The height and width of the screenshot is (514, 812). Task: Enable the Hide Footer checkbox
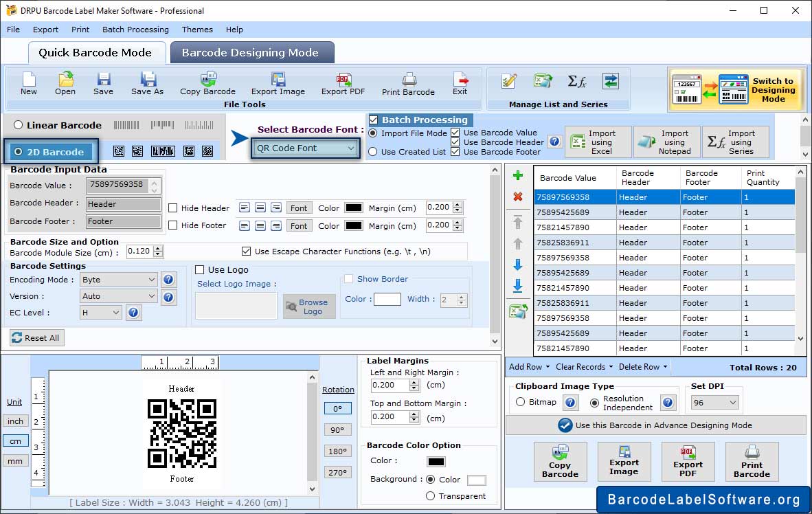coord(173,225)
